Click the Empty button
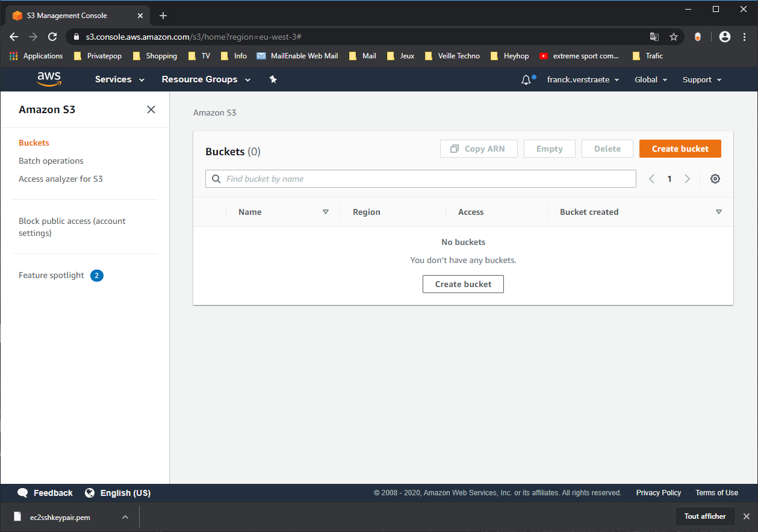This screenshot has height=532, width=758. click(x=550, y=149)
